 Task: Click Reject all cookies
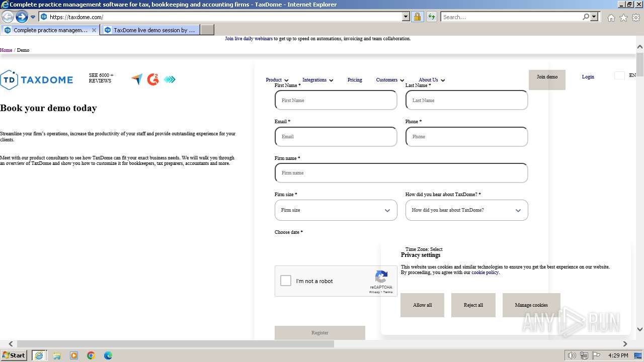coord(473,305)
